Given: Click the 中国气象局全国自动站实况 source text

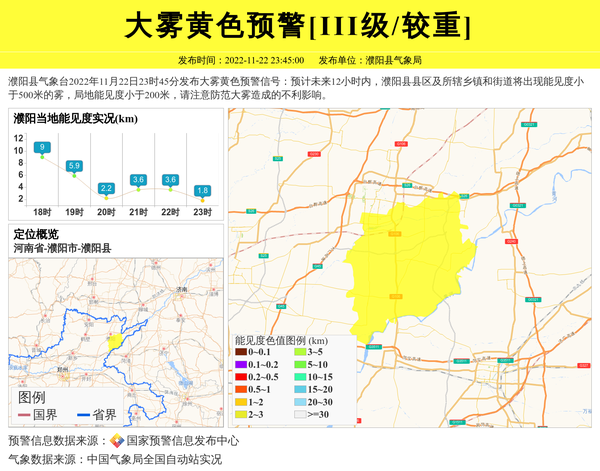Looking at the screenshot, I should (x=154, y=460).
